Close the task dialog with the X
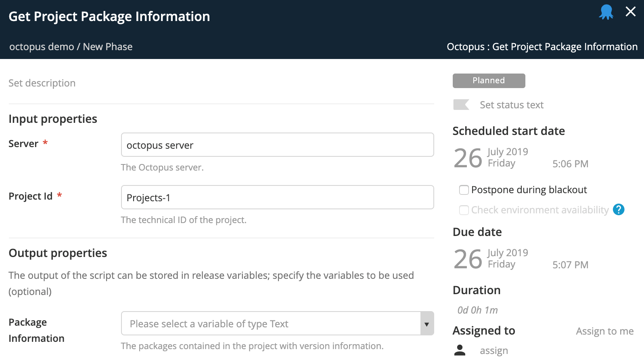 click(631, 11)
